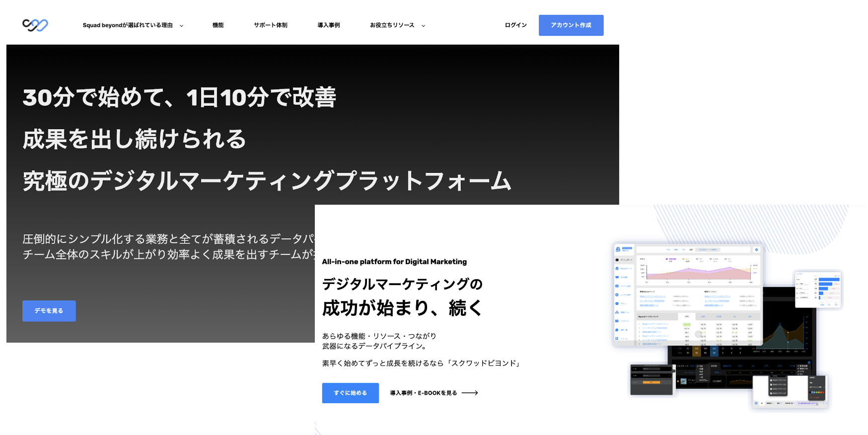This screenshot has height=435, width=868.
Task: Open the サポート体制 page
Action: (x=271, y=25)
